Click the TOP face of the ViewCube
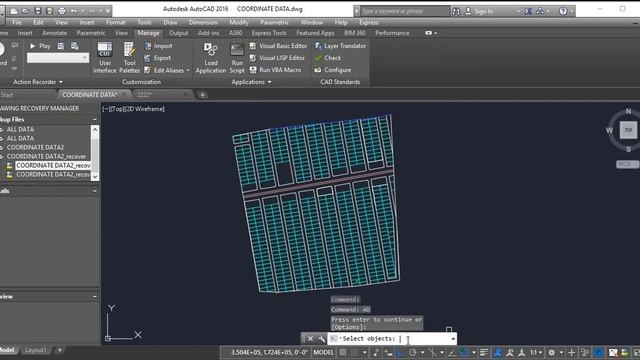Image resolution: width=640 pixels, height=360 pixels. pyautogui.click(x=628, y=130)
